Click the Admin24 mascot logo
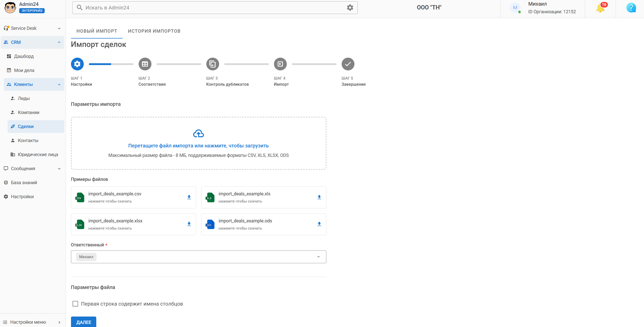 [x=10, y=8]
